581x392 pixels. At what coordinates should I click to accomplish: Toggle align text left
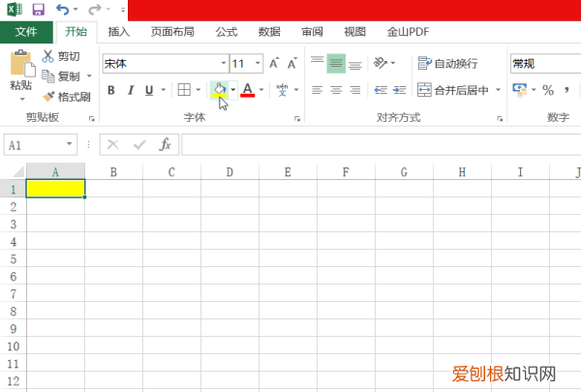(x=318, y=90)
